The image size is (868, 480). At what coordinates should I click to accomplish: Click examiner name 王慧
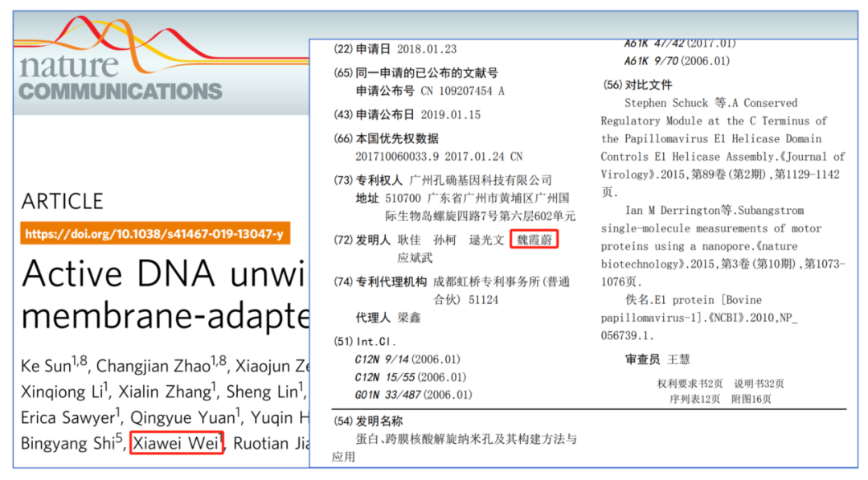679,359
